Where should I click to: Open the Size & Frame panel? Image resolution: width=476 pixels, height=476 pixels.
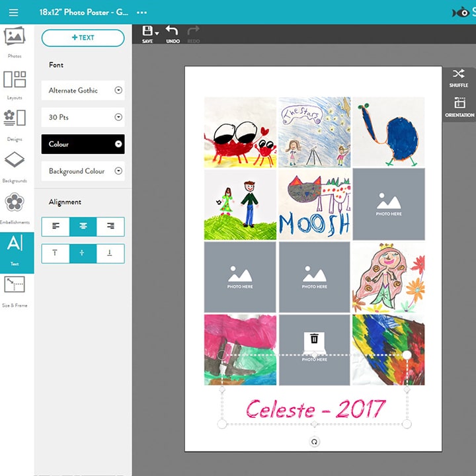(x=15, y=292)
